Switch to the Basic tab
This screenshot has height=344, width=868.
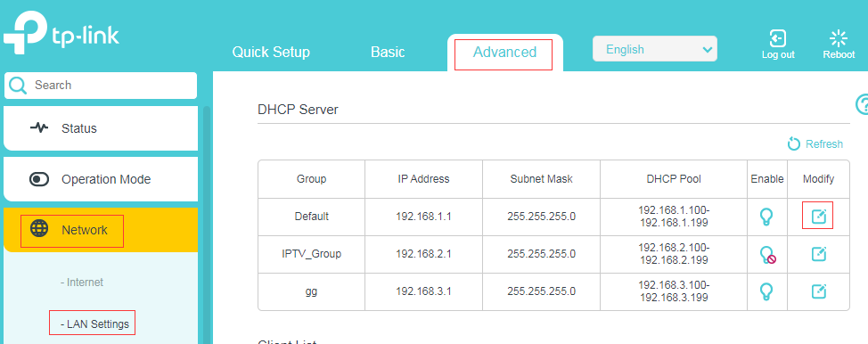pyautogui.click(x=388, y=52)
